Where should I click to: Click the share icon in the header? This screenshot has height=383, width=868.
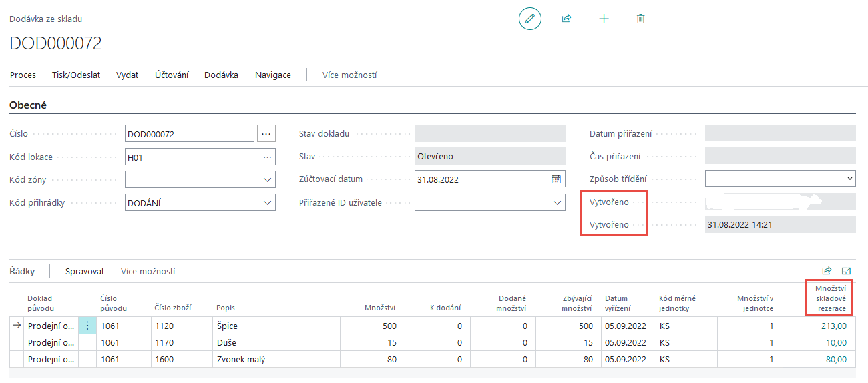[x=566, y=19]
